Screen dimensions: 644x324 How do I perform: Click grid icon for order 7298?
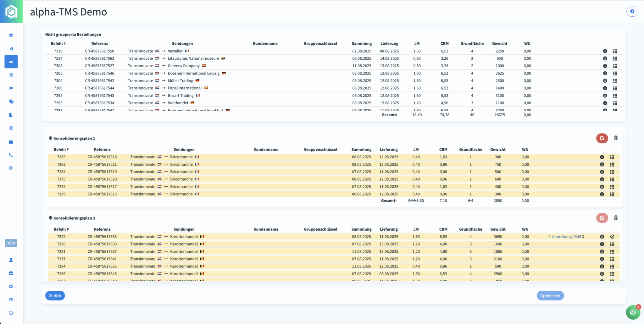coord(615,96)
